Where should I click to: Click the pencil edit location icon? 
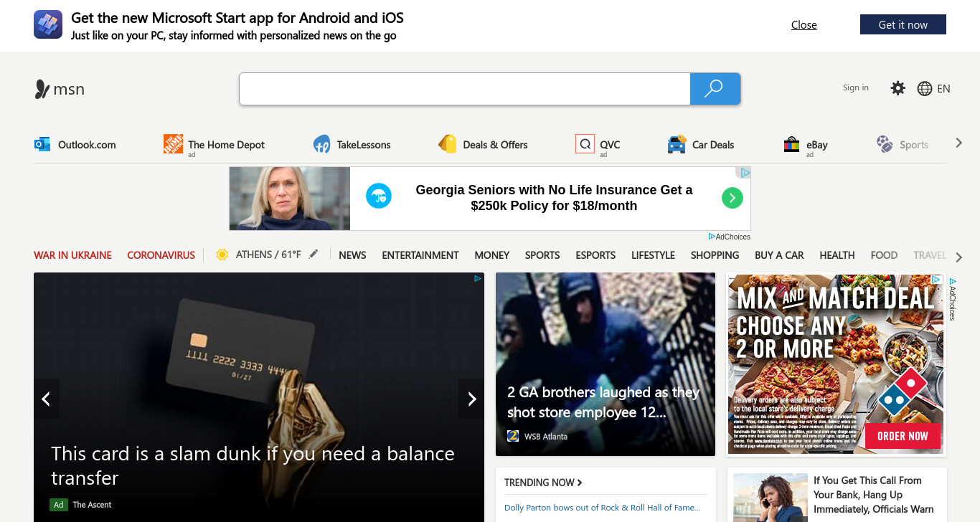(x=313, y=254)
